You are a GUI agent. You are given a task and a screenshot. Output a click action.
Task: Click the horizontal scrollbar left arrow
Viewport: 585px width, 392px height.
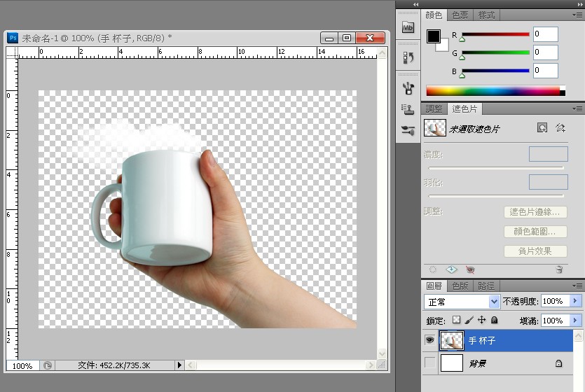tap(191, 365)
